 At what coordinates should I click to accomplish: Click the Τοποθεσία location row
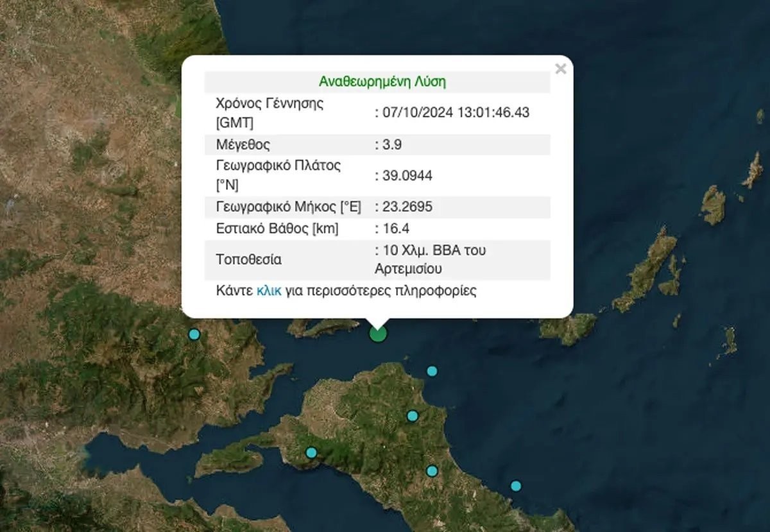pos(247,259)
